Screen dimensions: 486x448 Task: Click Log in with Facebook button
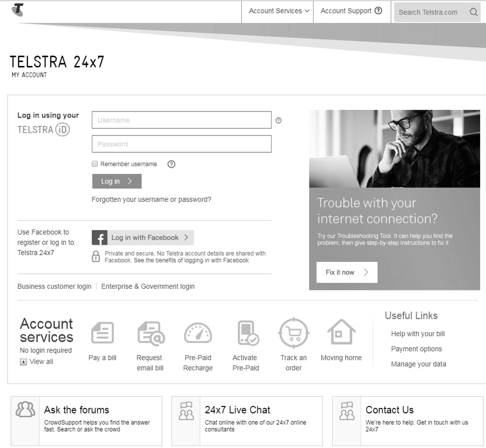pos(143,238)
